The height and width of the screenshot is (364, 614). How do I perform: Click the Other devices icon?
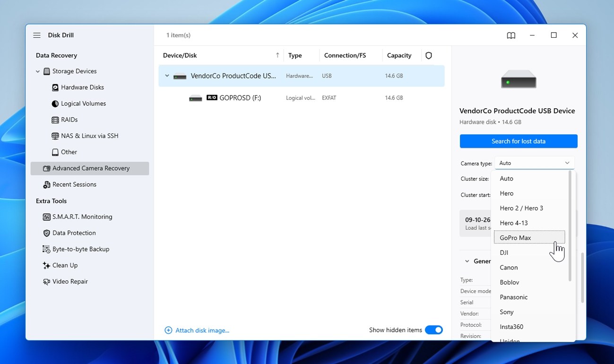pyautogui.click(x=55, y=152)
